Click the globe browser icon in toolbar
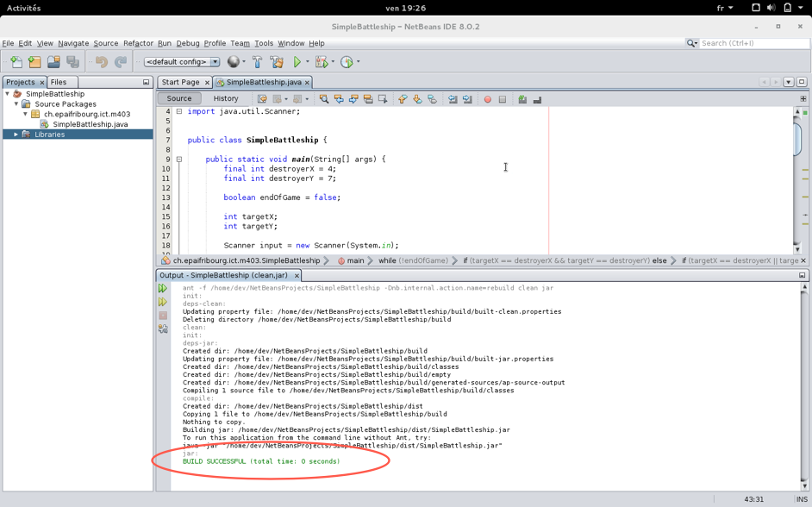 [x=234, y=61]
